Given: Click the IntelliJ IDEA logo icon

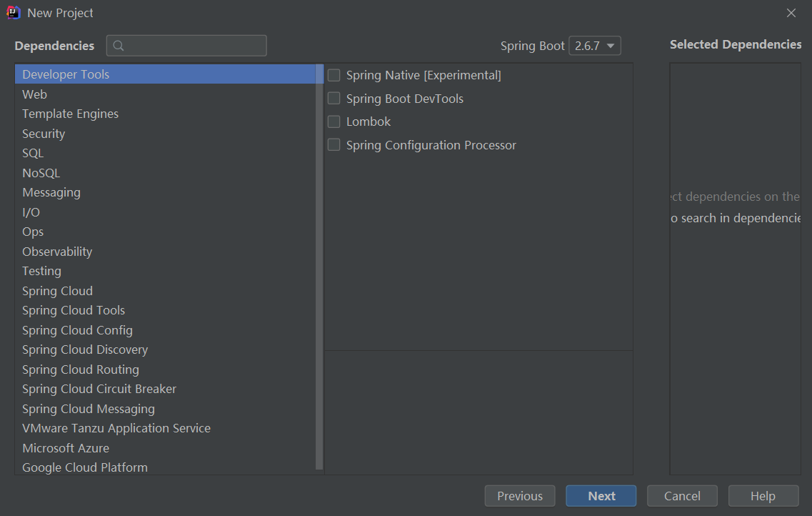Looking at the screenshot, I should [x=13, y=13].
